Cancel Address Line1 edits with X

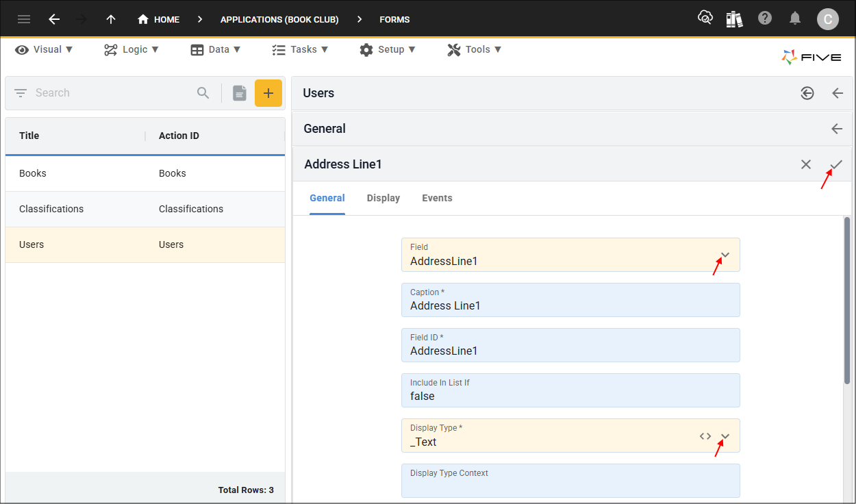pos(806,164)
